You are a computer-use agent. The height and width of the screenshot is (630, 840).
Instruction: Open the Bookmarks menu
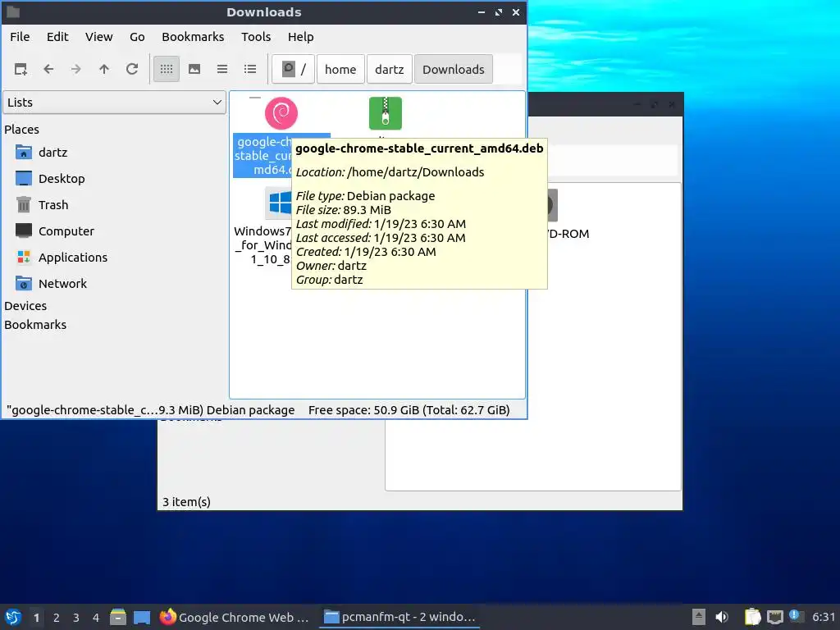click(x=193, y=37)
